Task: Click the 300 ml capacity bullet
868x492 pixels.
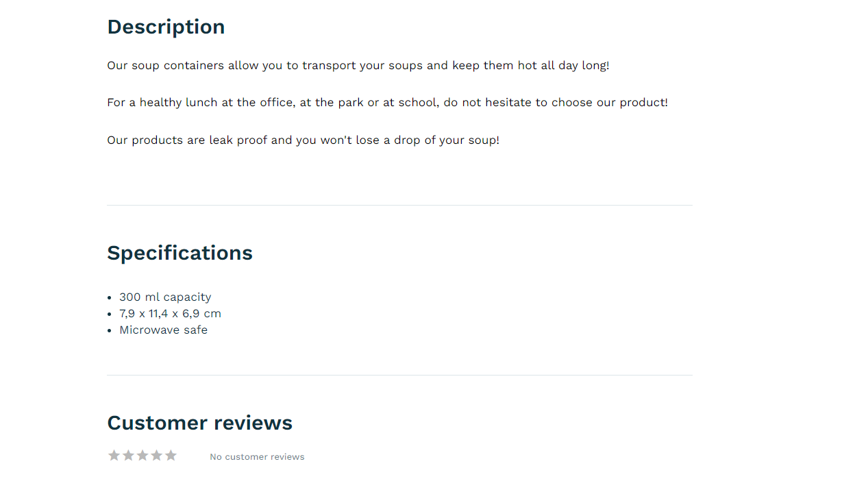Action: (x=165, y=297)
